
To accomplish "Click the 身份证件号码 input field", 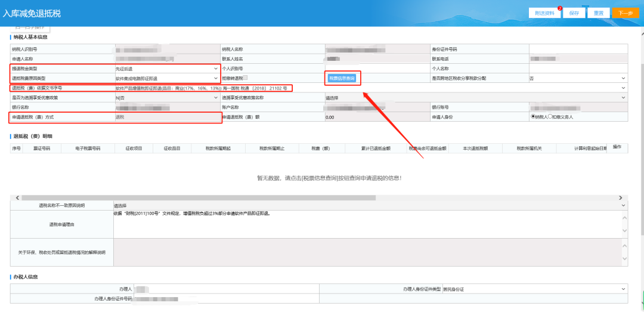I will [x=578, y=49].
